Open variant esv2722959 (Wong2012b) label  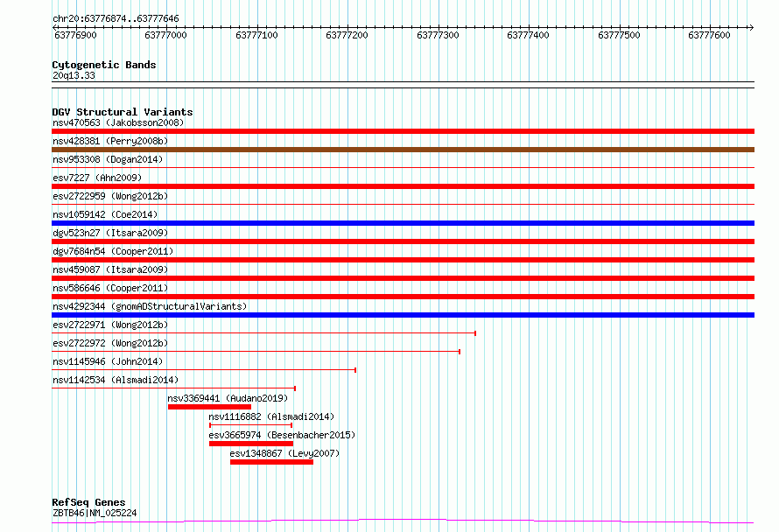[x=110, y=196]
